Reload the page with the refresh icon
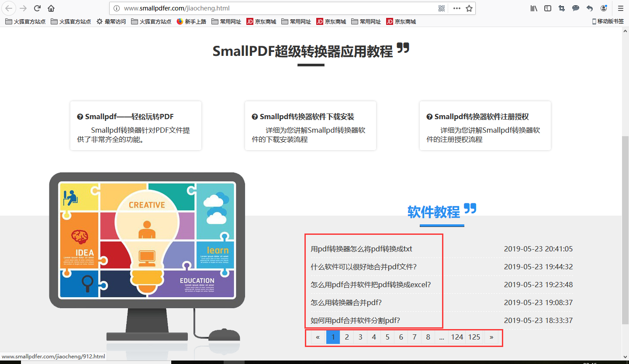The height and width of the screenshot is (364, 629). (37, 8)
